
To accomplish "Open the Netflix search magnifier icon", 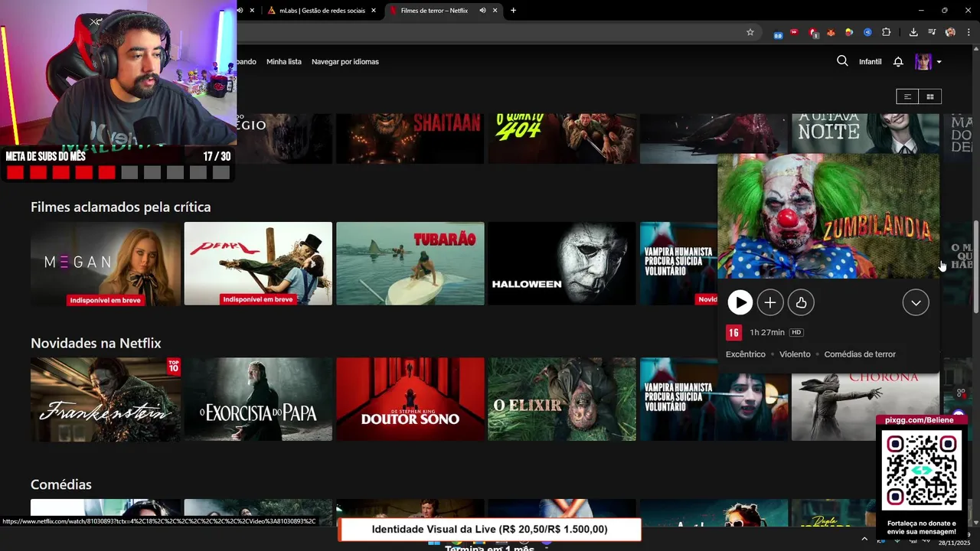I will (x=842, y=61).
